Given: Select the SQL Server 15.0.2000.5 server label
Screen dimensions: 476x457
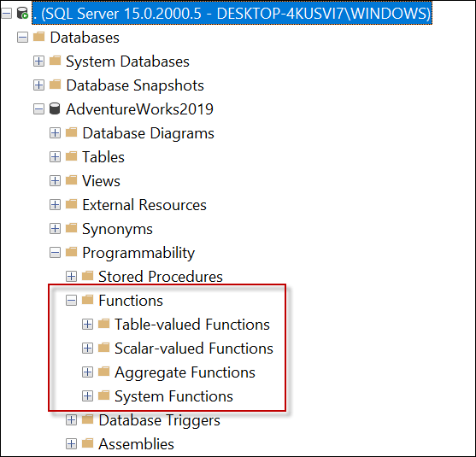Looking at the screenshot, I should tap(232, 14).
